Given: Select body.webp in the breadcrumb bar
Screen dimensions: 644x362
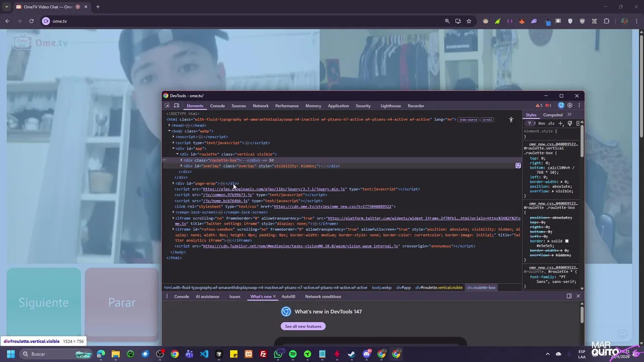Looking at the screenshot, I should point(381,288).
